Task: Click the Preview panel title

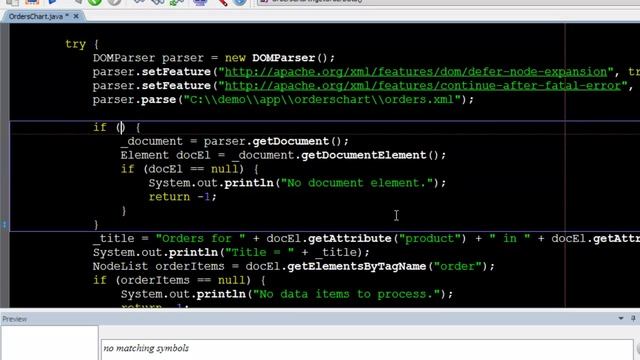Action: [15, 319]
